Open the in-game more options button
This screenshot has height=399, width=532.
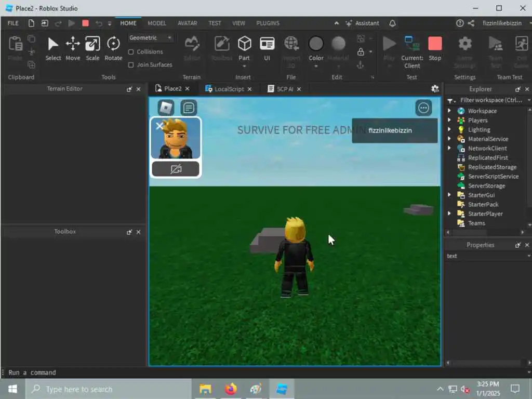click(x=423, y=108)
